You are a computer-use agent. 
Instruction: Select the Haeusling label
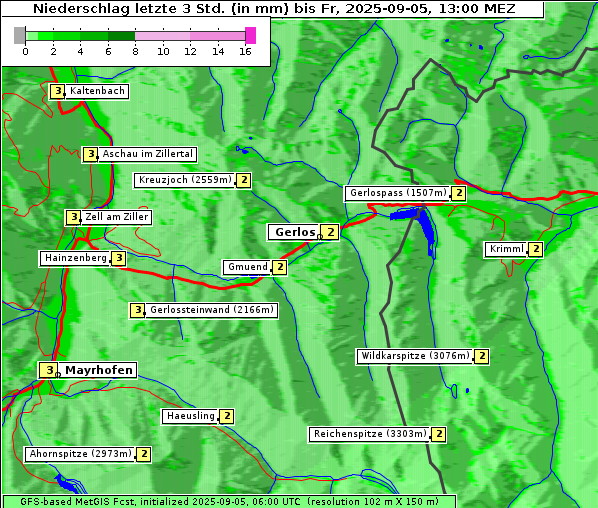point(190,416)
